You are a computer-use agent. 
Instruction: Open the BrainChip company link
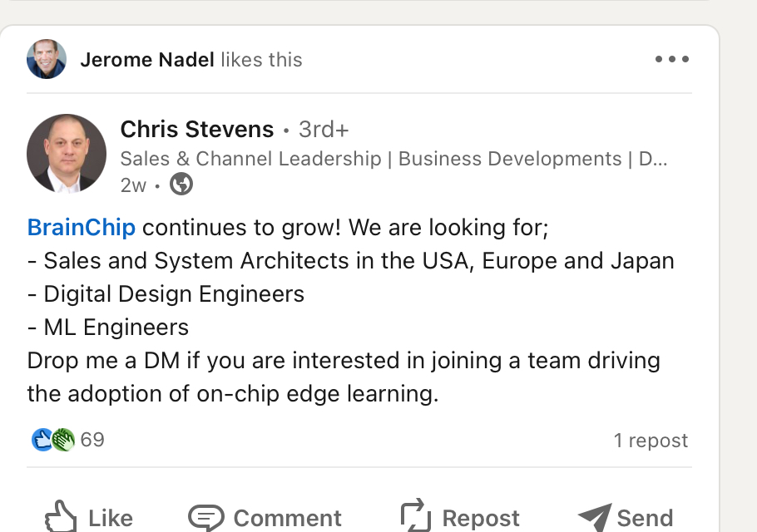coord(82,227)
